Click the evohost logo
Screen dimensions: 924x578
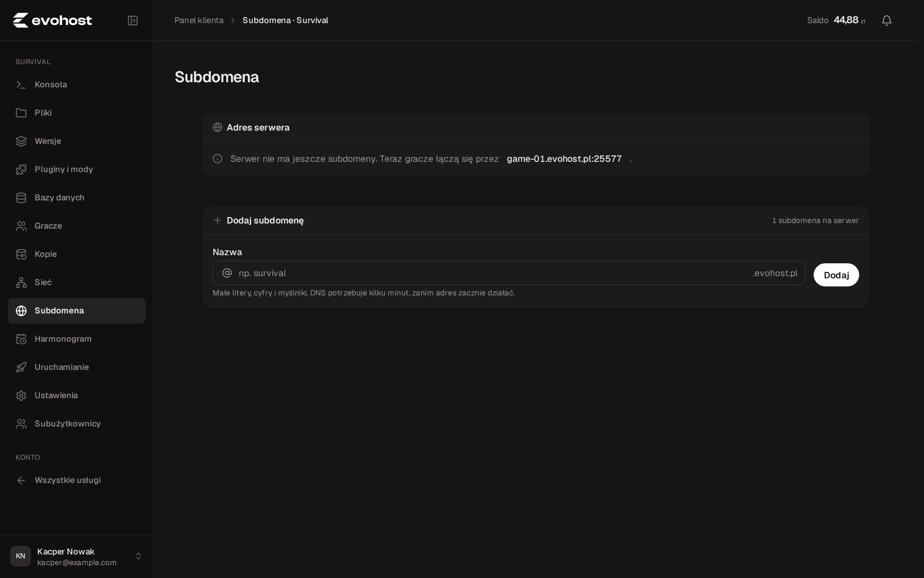tap(52, 20)
